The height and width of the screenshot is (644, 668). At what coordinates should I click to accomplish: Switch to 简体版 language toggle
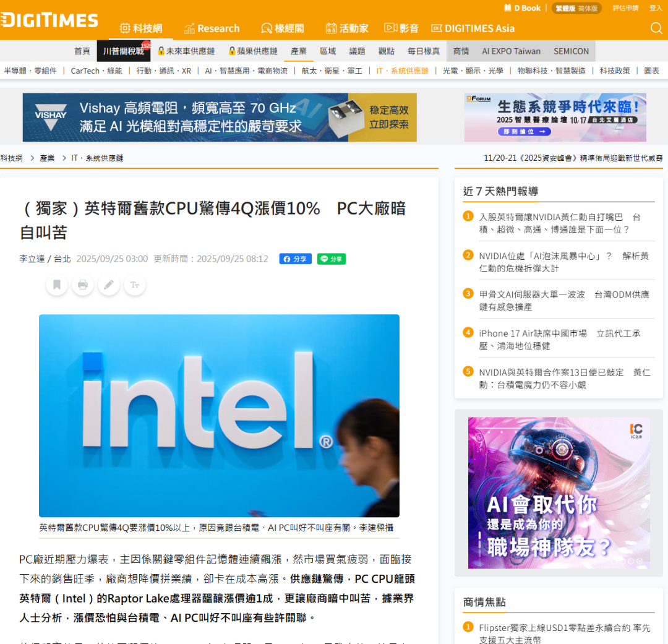[x=588, y=8]
